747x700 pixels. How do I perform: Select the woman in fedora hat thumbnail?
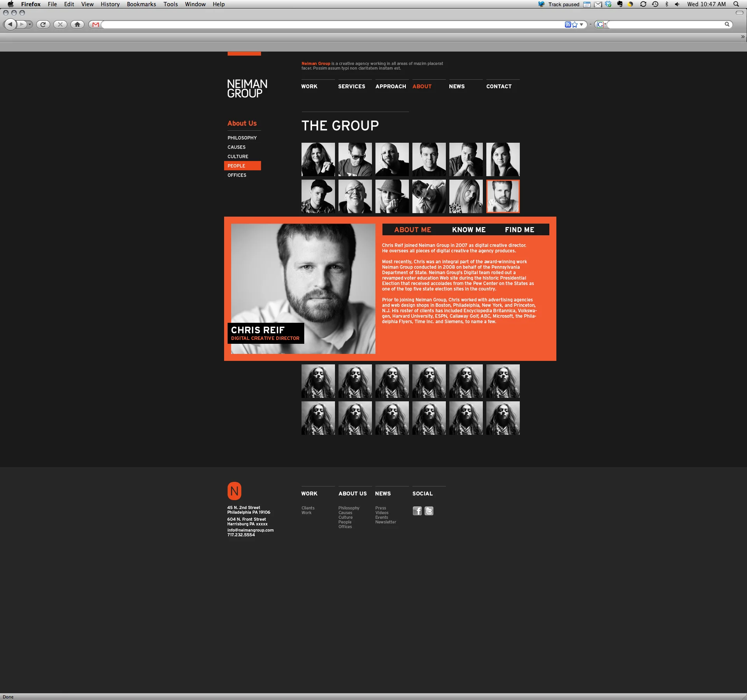pyautogui.click(x=392, y=196)
